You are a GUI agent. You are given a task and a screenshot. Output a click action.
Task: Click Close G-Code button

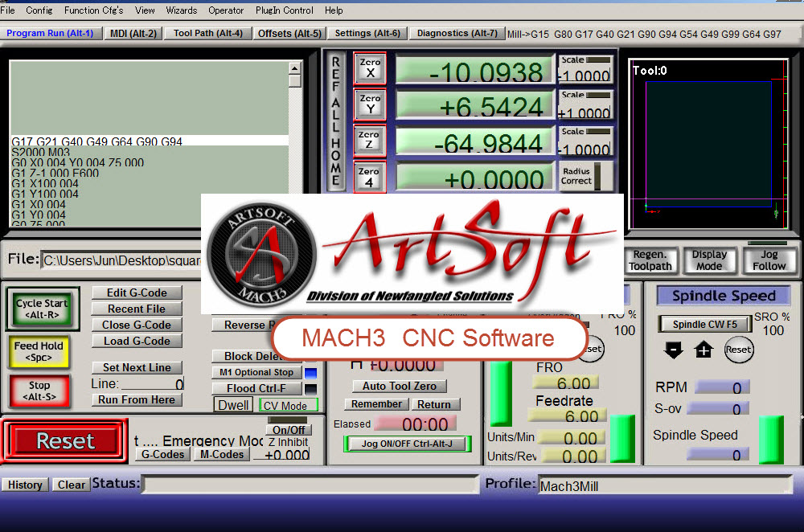[x=137, y=325]
